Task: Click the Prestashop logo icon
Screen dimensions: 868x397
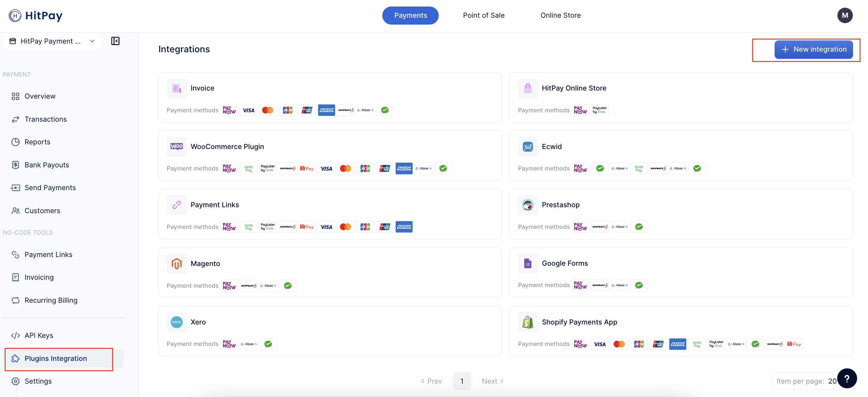Action: pos(528,205)
